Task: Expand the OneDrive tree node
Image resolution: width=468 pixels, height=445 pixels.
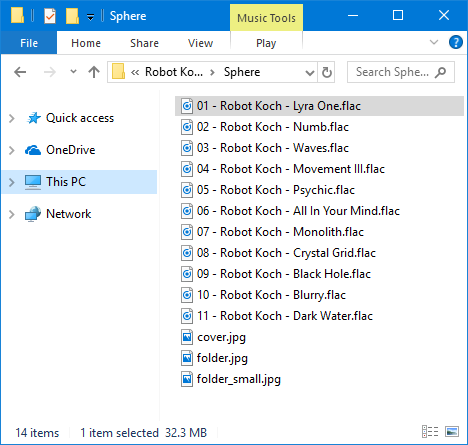Action: [12, 150]
